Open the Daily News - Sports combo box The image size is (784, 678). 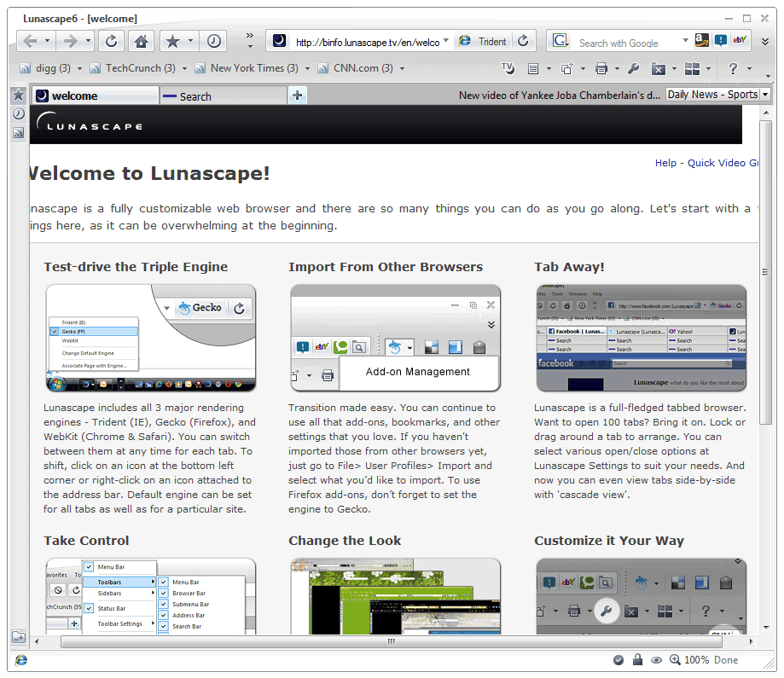[x=718, y=94]
